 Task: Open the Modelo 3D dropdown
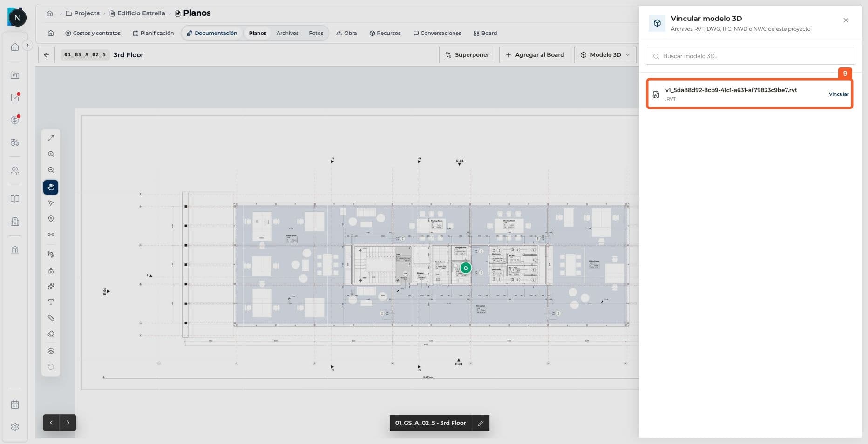pos(605,55)
